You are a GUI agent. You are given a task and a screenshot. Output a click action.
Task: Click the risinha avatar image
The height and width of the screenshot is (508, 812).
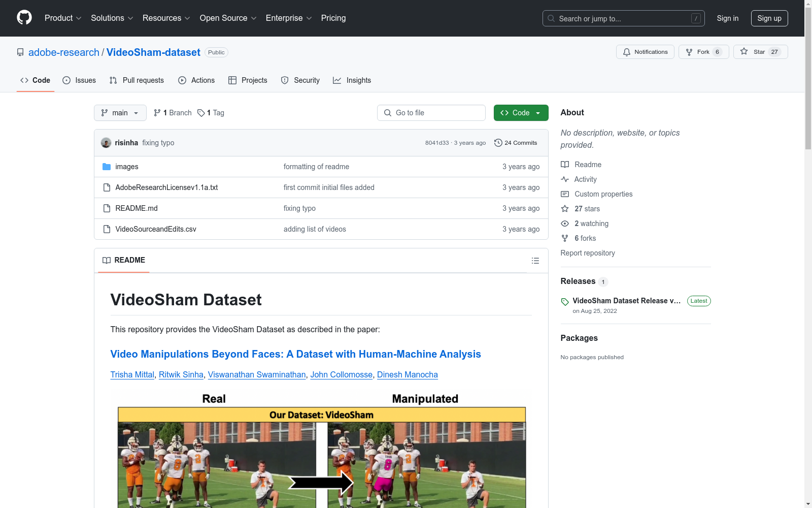[106, 143]
